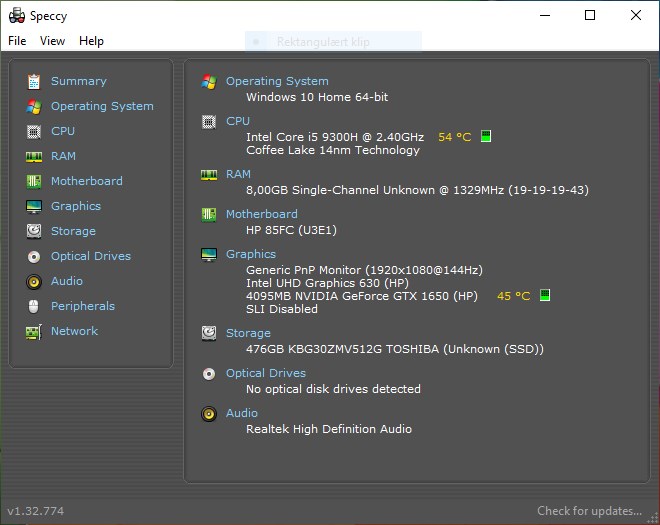Click the green CPU temperature indicator icon
The width and height of the screenshot is (660, 525).
pos(486,136)
